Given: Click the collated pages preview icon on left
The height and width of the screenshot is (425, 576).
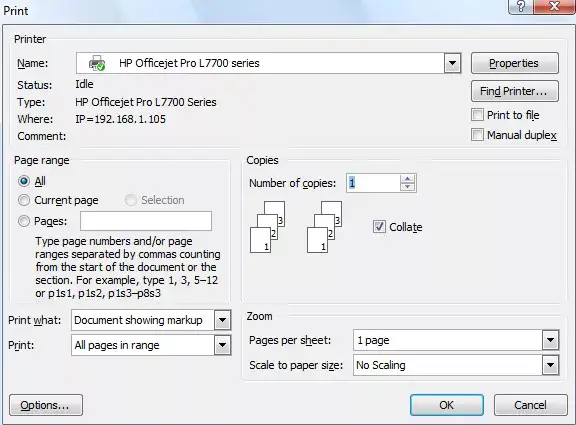Looking at the screenshot, I should point(267,227).
